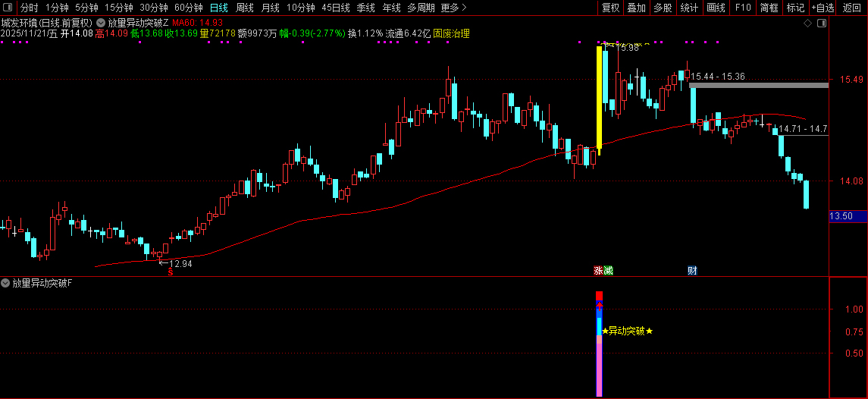
Task: Click the 换1.12% turnover value
Action: click(365, 33)
